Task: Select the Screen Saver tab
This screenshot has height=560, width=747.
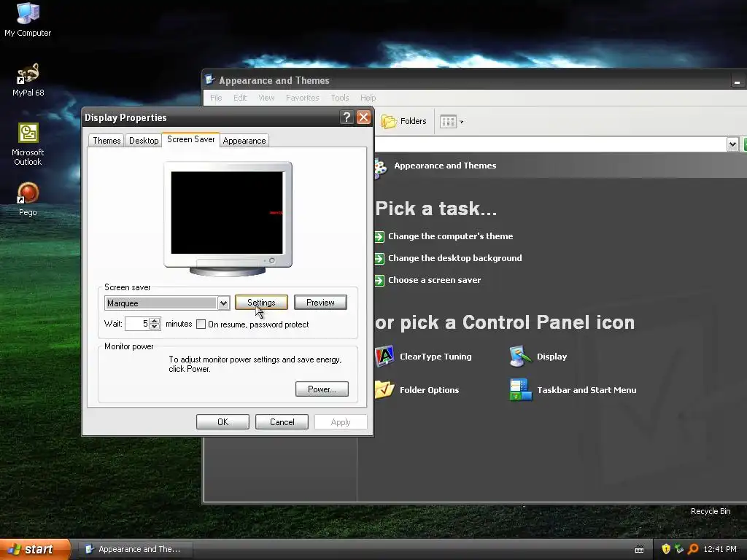Action: 190,139
